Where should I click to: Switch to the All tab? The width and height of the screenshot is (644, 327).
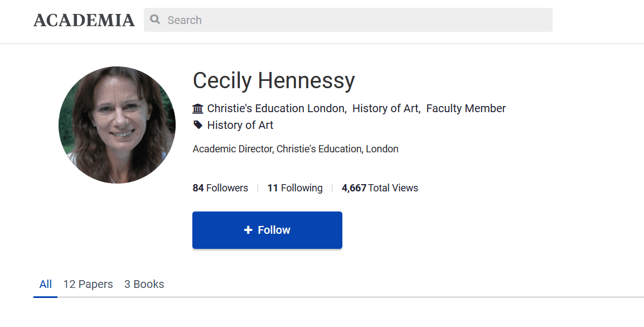(x=46, y=284)
